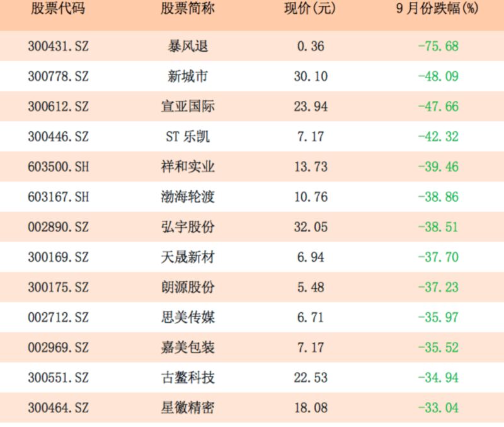Click the decline value -37.23
This screenshot has width=504, height=427.
(x=438, y=288)
